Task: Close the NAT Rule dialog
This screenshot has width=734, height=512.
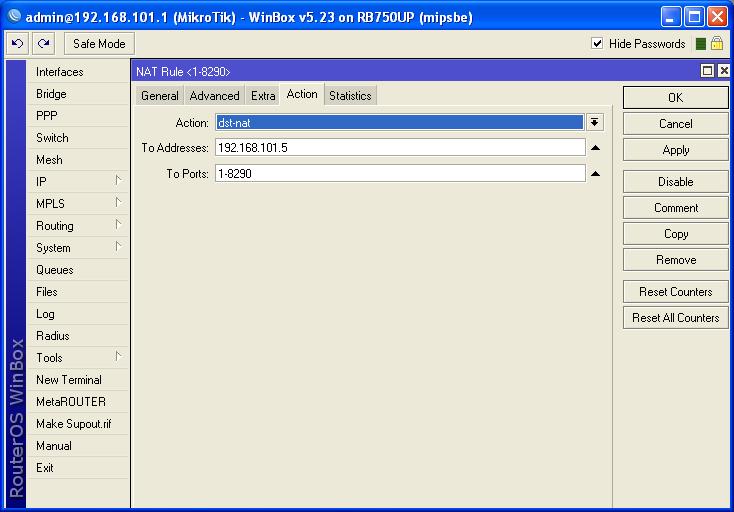Action: [x=724, y=71]
